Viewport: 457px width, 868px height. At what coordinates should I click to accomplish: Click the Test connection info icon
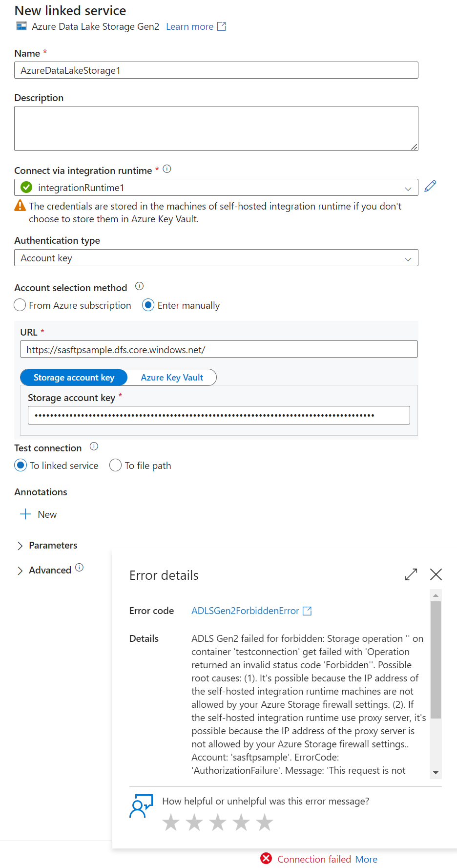point(94,446)
